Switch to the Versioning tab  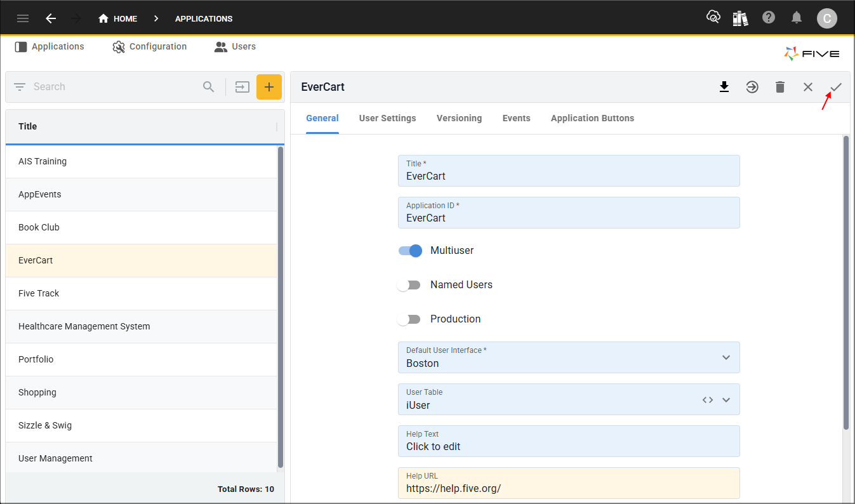click(x=459, y=118)
